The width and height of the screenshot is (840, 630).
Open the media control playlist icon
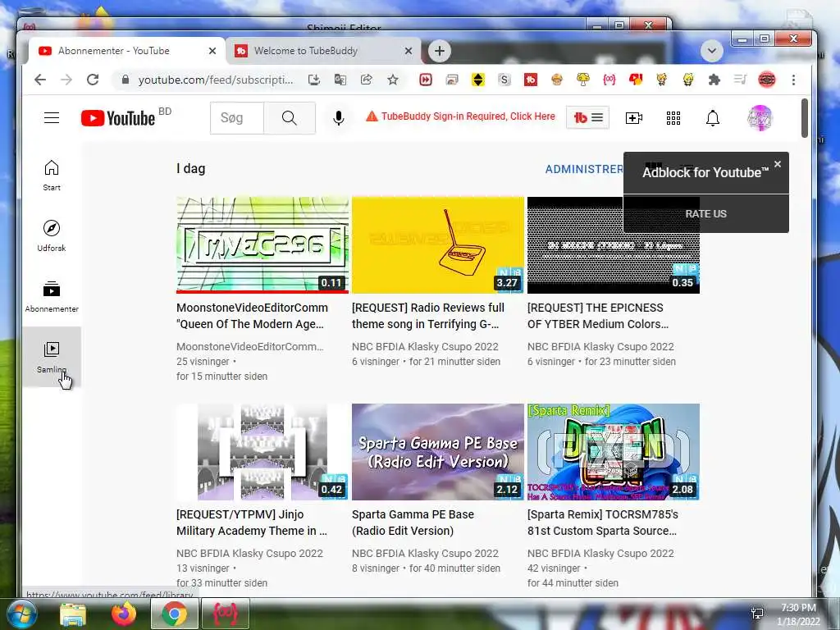[x=741, y=80]
